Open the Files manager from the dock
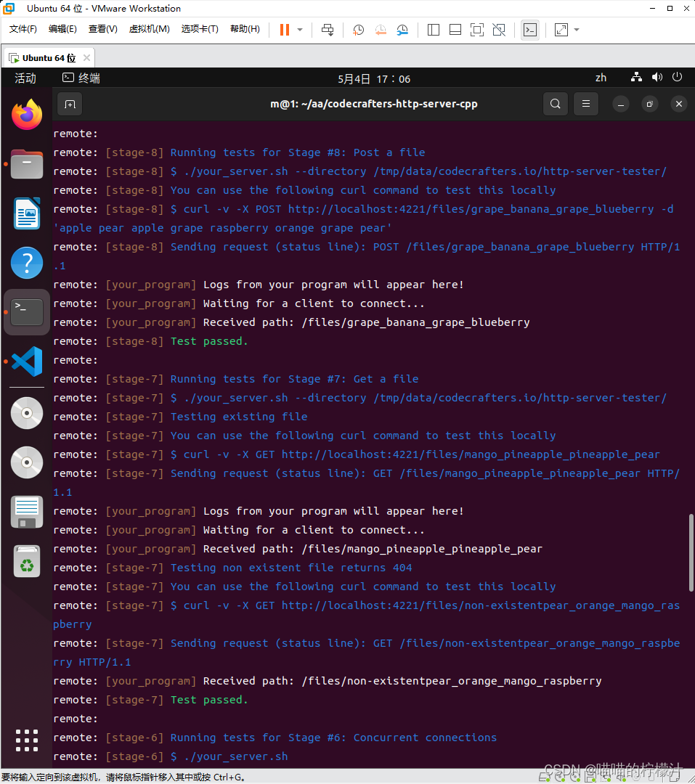The height and width of the screenshot is (784, 695). click(27, 164)
